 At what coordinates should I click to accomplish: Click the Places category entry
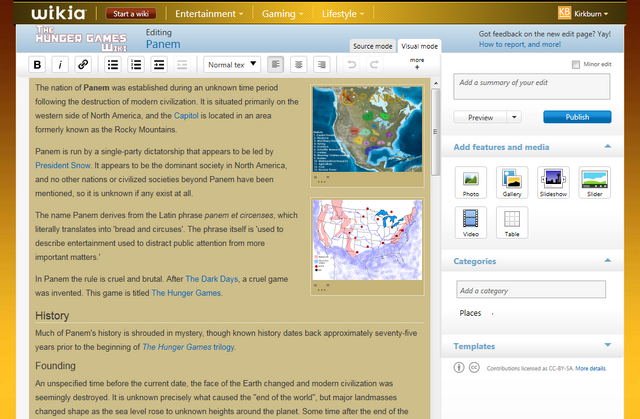[470, 313]
